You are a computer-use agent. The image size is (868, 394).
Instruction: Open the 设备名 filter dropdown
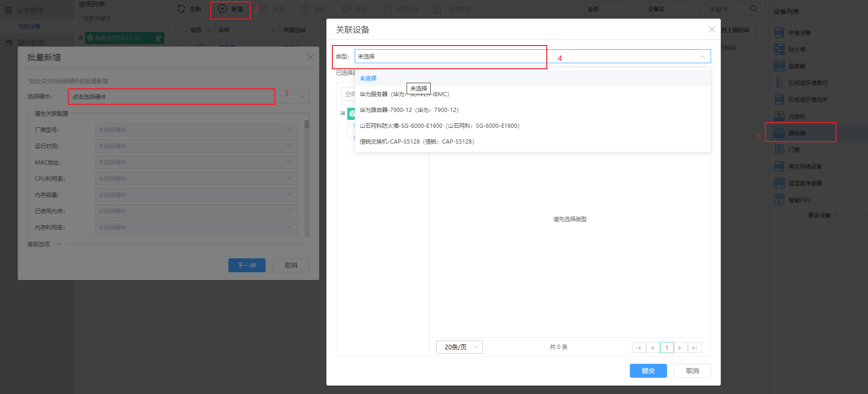pos(672,9)
